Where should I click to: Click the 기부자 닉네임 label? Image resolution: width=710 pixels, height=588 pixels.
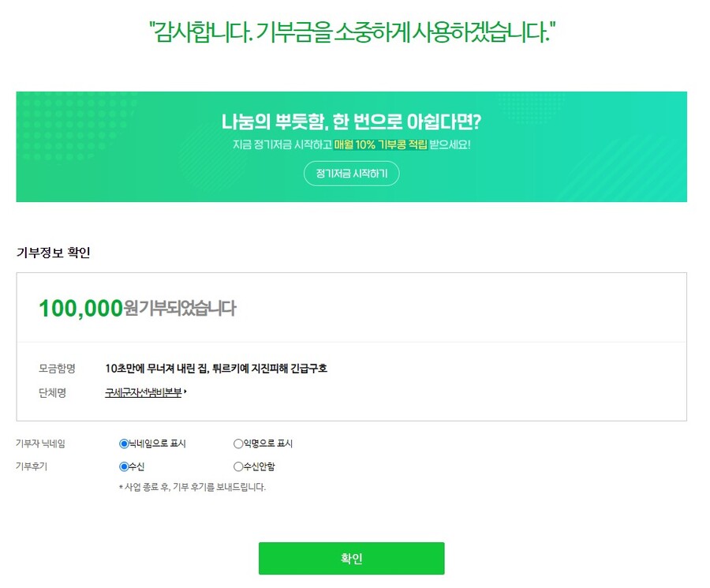point(40,444)
